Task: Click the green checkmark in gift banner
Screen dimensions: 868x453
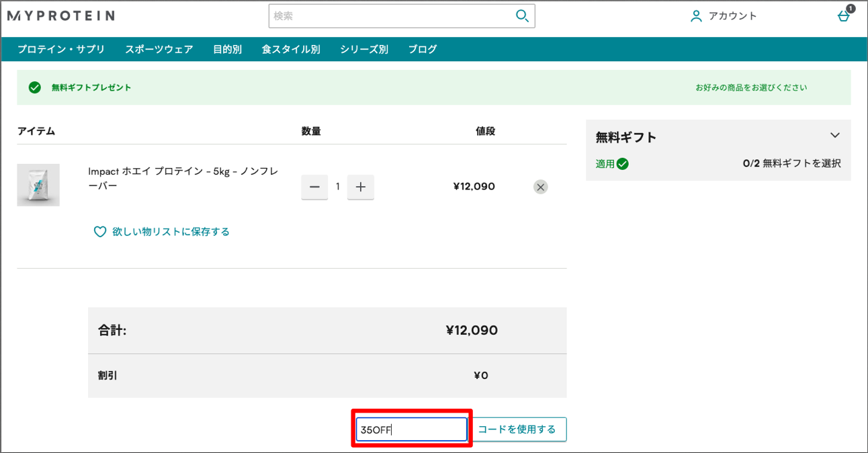Action: pyautogui.click(x=35, y=87)
